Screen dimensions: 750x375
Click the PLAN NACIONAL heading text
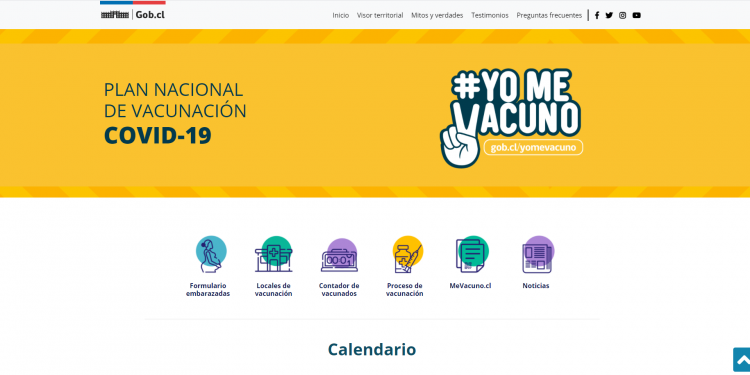coord(174,89)
